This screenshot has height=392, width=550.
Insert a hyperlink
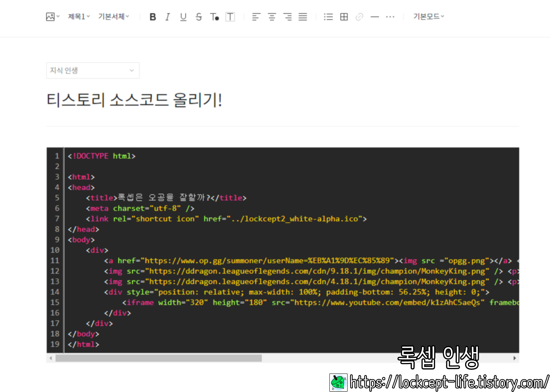tap(359, 17)
